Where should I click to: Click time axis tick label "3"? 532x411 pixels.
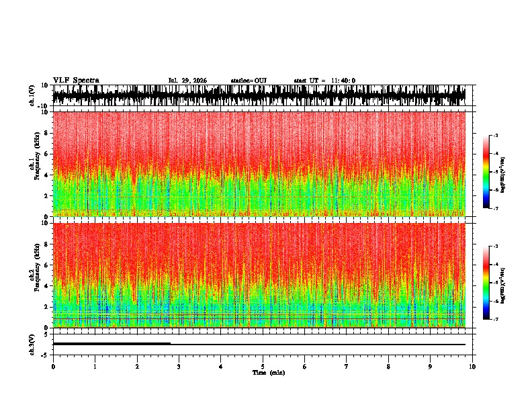click(x=179, y=367)
